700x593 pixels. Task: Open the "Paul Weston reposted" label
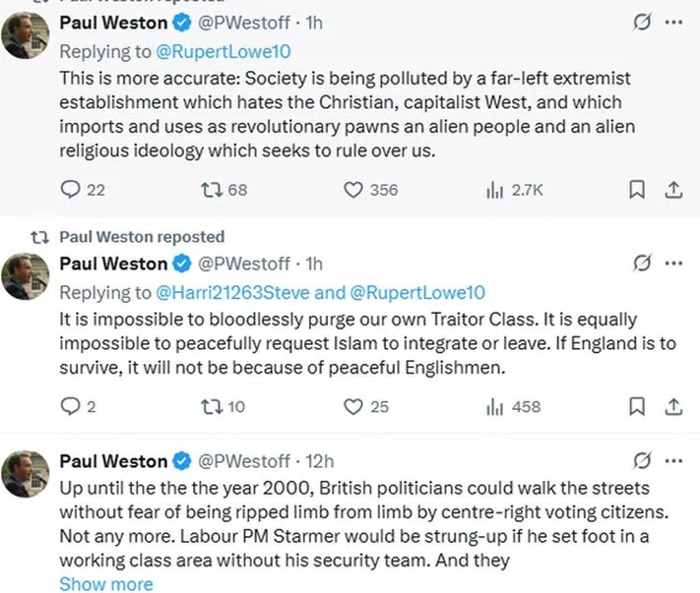142,236
